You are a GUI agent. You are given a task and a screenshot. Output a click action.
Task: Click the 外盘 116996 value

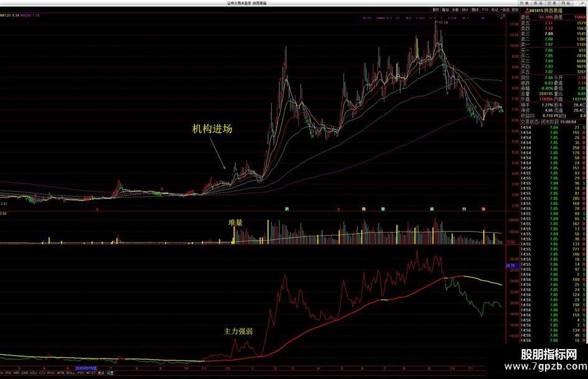pyautogui.click(x=546, y=100)
